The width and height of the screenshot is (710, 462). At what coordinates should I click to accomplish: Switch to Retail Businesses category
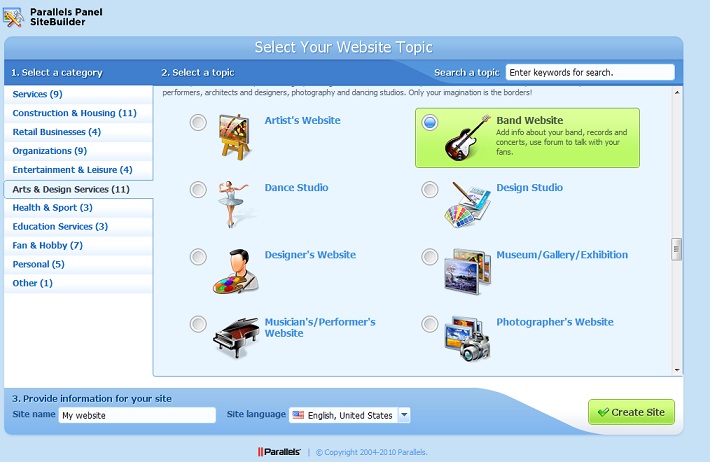(x=56, y=132)
